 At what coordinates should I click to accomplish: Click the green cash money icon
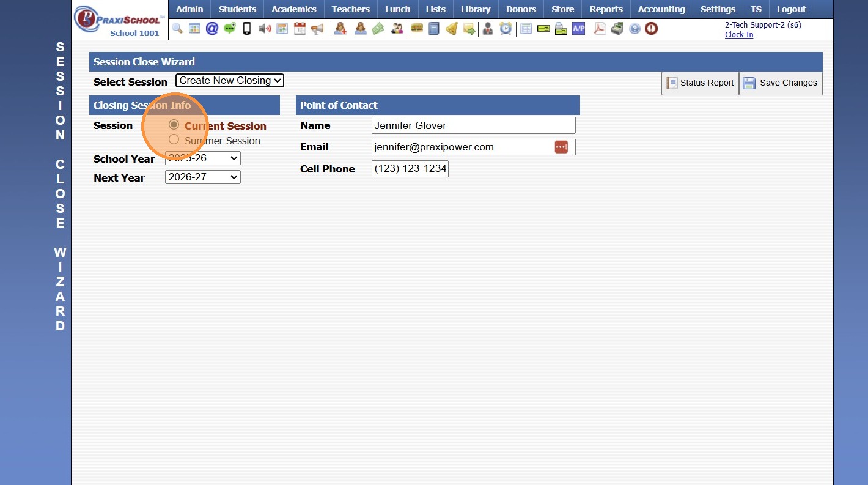[x=378, y=29]
